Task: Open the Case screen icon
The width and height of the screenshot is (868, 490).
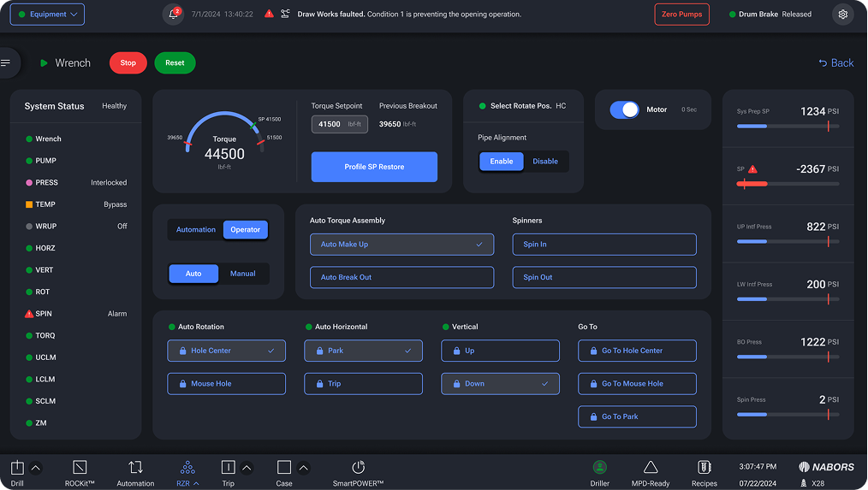Action: (284, 467)
